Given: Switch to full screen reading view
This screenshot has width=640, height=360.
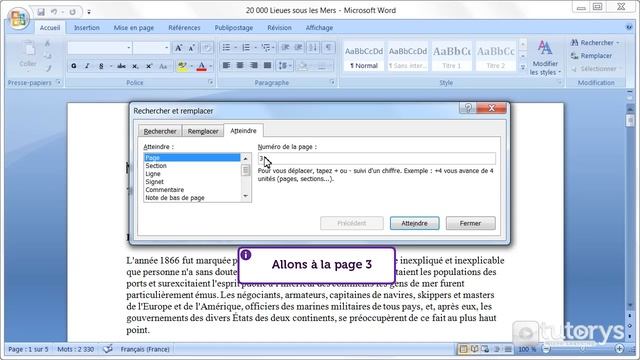Looking at the screenshot, I should tap(474, 349).
